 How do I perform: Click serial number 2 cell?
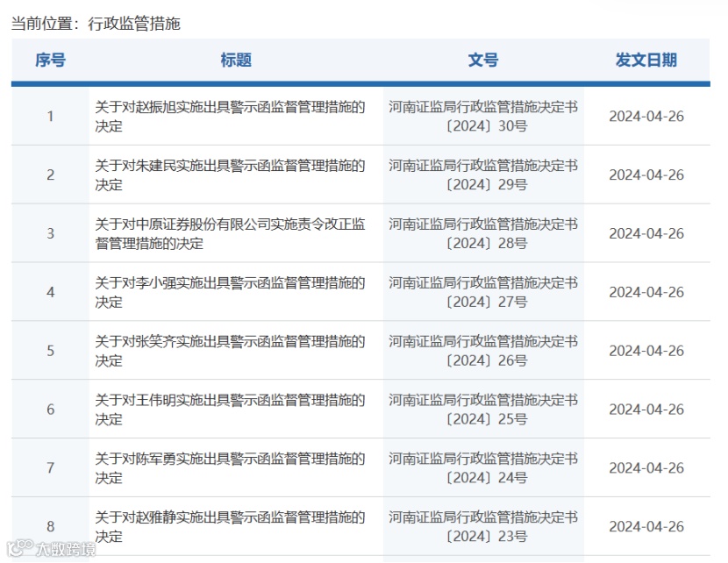(x=50, y=175)
